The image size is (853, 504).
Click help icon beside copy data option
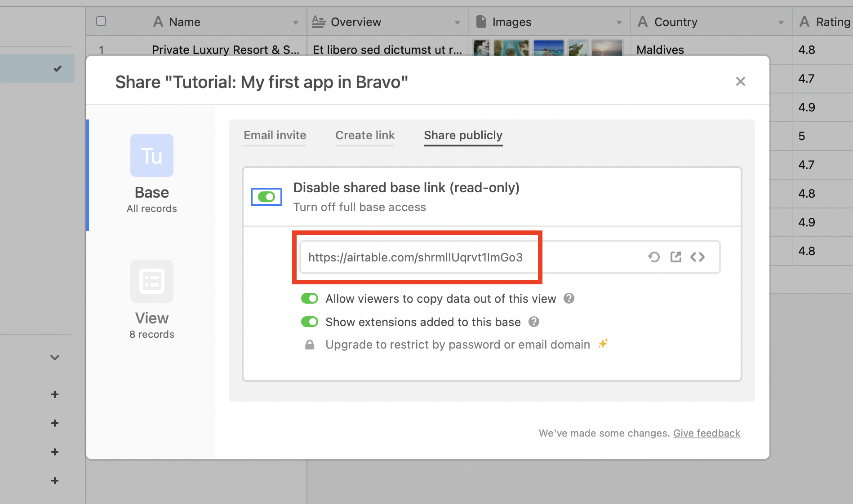pyautogui.click(x=569, y=298)
